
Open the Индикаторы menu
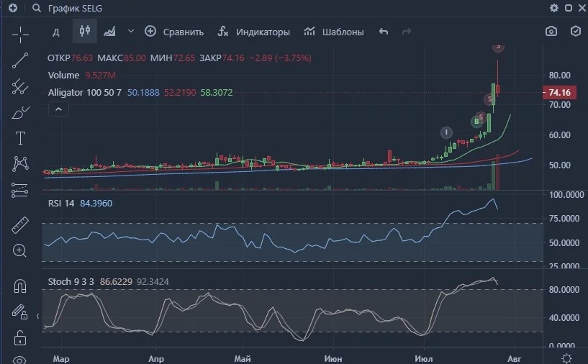point(254,32)
